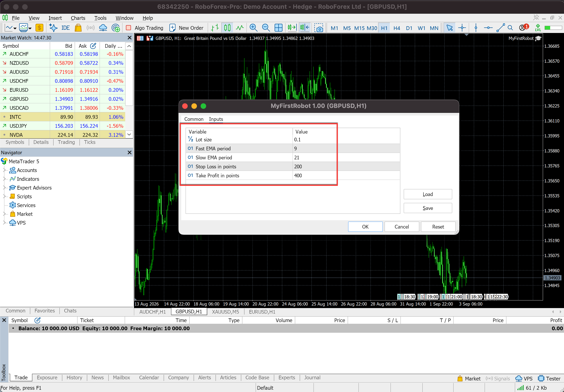Switch to the Journal toolbox tab
This screenshot has height=392, width=564.
pos(312,377)
